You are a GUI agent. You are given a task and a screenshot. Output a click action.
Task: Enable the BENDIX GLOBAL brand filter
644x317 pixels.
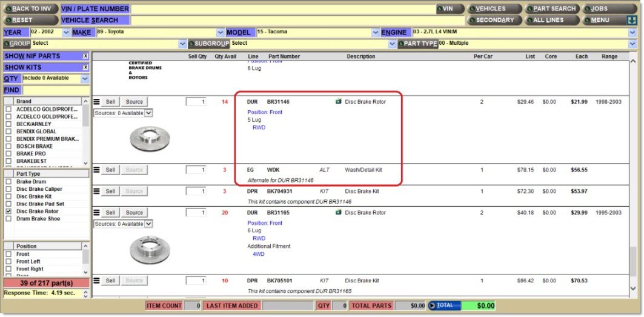(x=8, y=132)
